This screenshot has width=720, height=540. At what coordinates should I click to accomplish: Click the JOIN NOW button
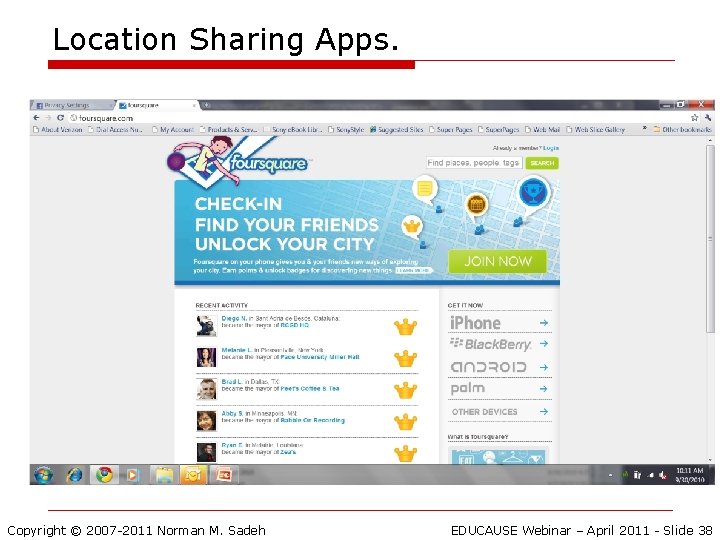pos(498,261)
